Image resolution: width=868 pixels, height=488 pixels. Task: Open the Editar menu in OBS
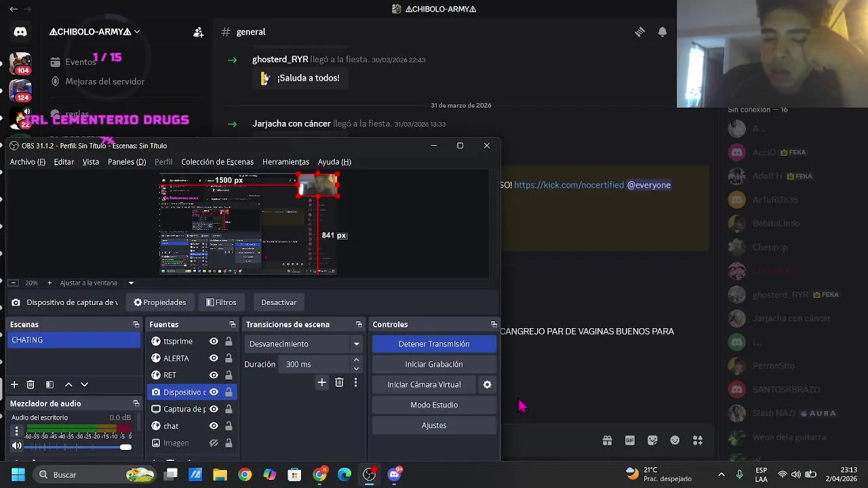coord(64,162)
